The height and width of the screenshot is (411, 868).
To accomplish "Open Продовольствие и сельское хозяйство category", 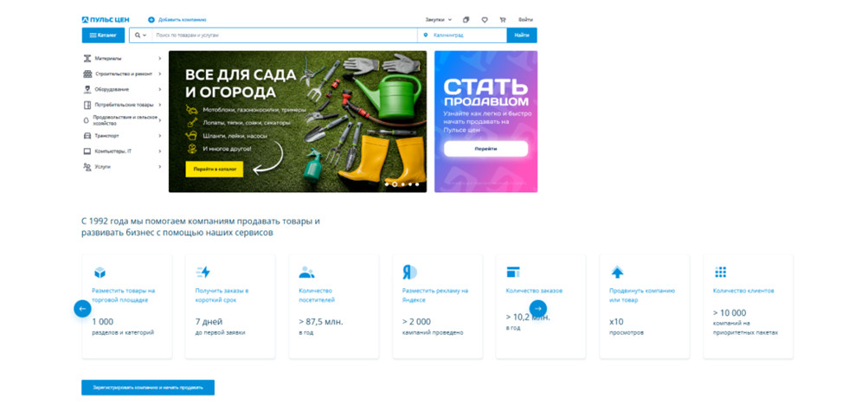I will pyautogui.click(x=125, y=120).
